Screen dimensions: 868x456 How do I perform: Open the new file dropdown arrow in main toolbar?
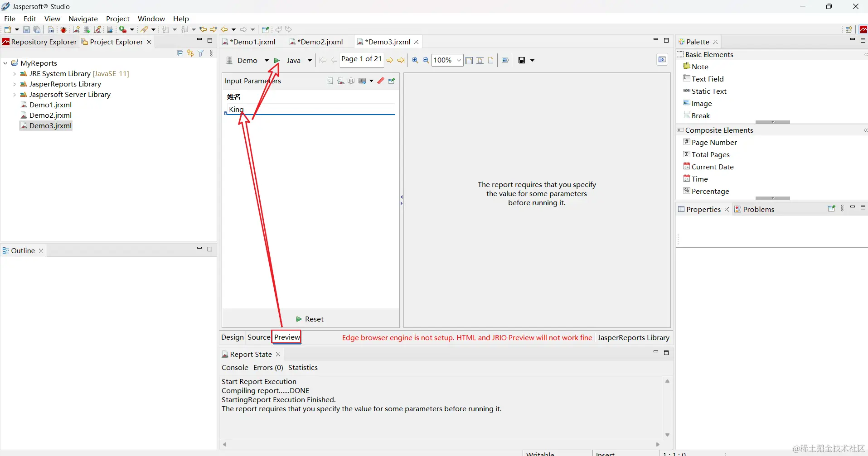pos(17,29)
